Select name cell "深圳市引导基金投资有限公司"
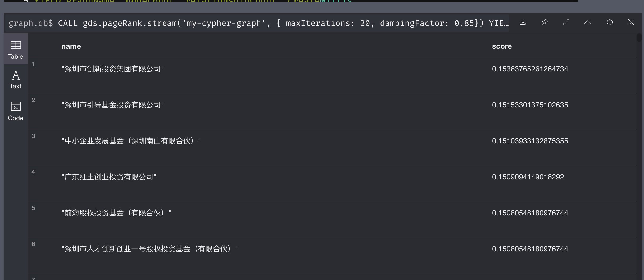 [113, 105]
